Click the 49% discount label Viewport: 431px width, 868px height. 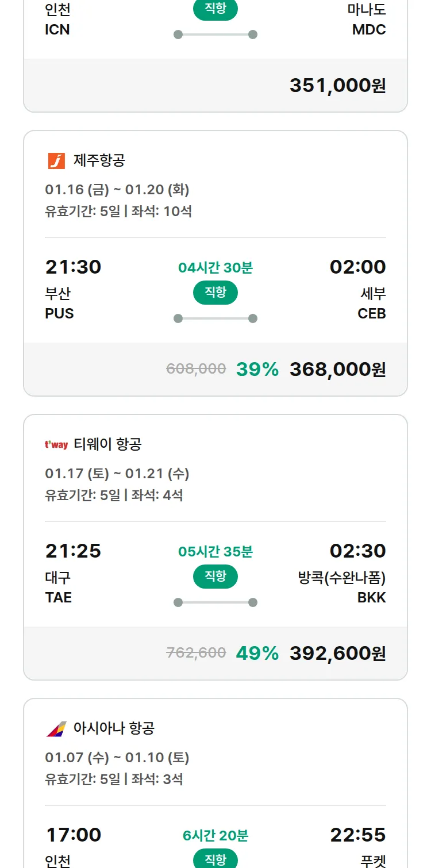pyautogui.click(x=257, y=654)
